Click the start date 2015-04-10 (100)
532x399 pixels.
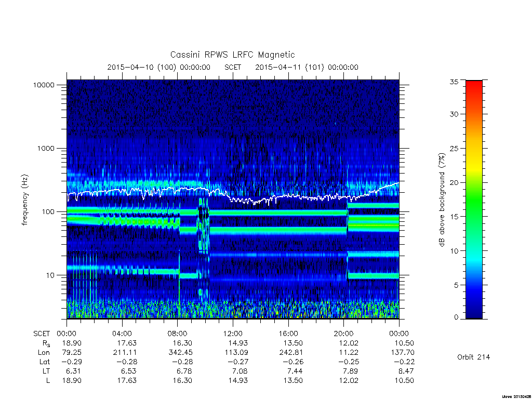[141, 67]
